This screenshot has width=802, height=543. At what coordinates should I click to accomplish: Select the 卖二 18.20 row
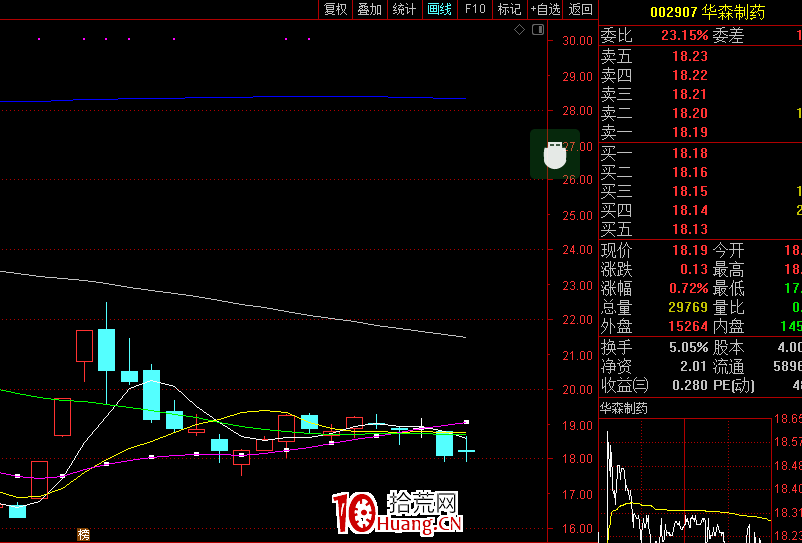pos(700,113)
